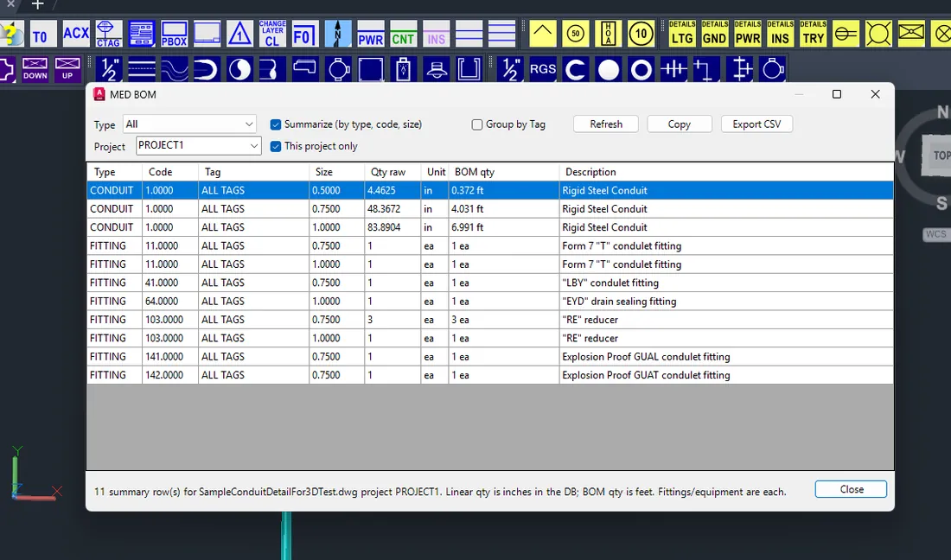Open the Details TRY icon
The image size is (951, 560).
(814, 34)
